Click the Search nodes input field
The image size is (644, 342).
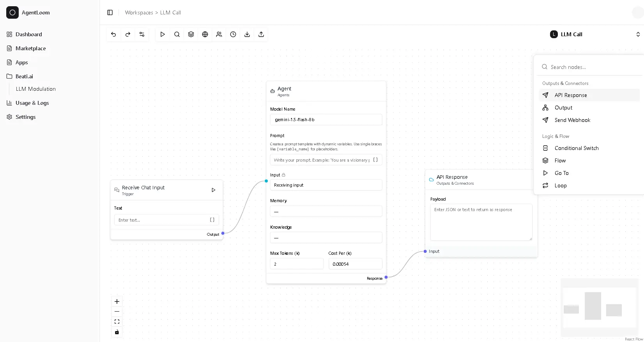coord(593,67)
